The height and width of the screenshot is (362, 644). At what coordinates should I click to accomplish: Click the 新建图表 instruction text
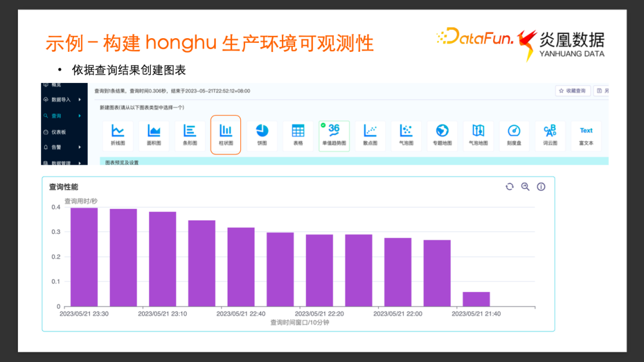(142, 107)
